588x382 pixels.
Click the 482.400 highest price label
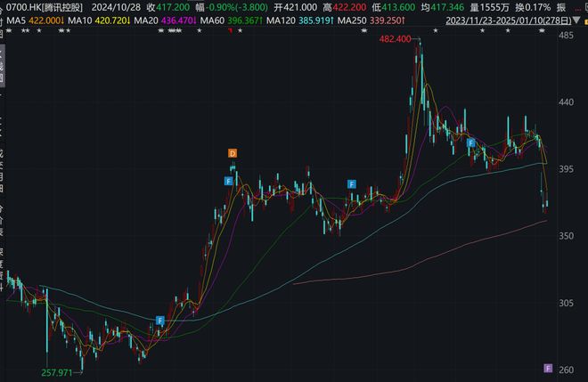[395, 39]
